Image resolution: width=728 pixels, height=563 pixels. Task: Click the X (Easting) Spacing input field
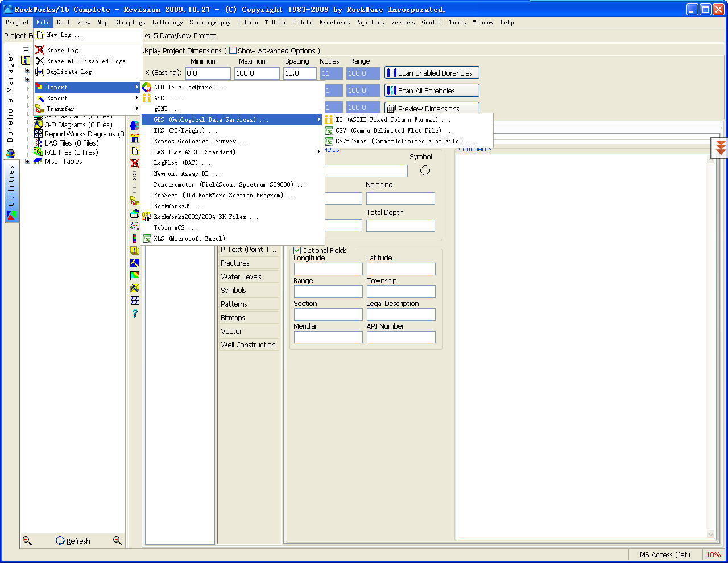[x=300, y=73]
